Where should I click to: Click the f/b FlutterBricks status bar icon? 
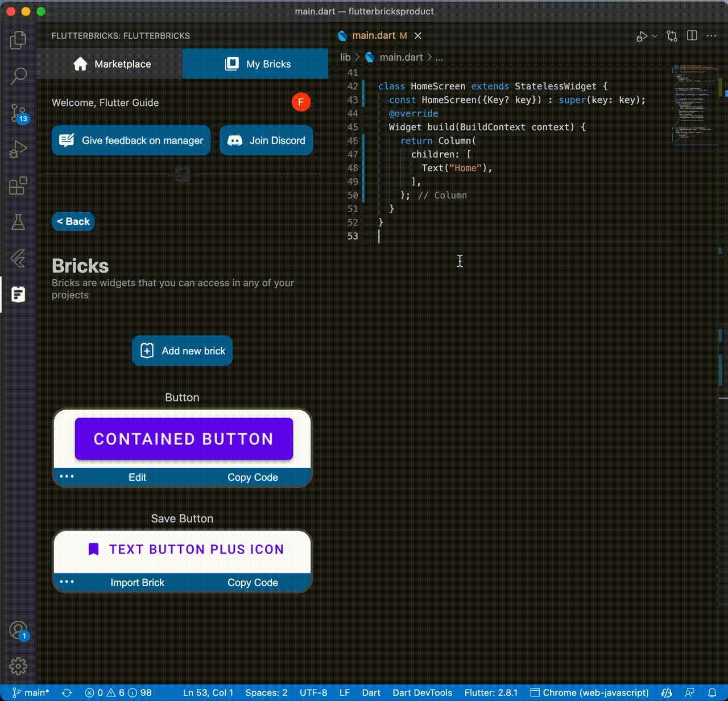point(667,692)
